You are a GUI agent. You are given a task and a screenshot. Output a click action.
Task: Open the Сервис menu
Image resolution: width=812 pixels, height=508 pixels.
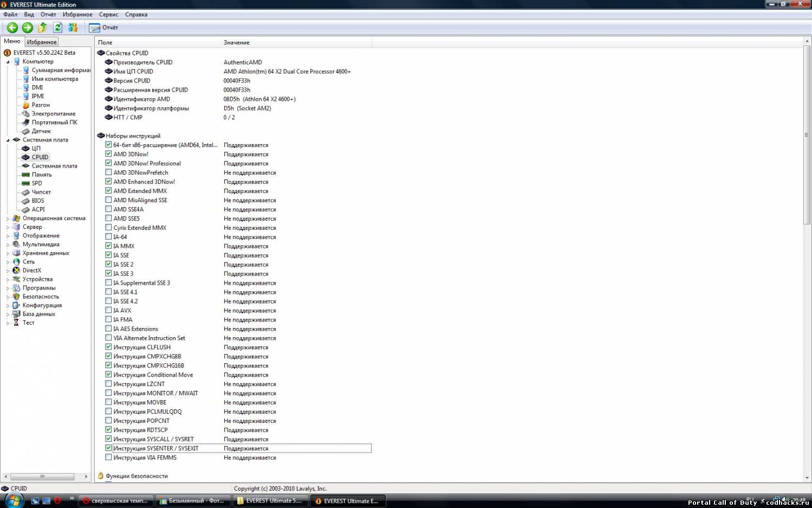coord(108,15)
